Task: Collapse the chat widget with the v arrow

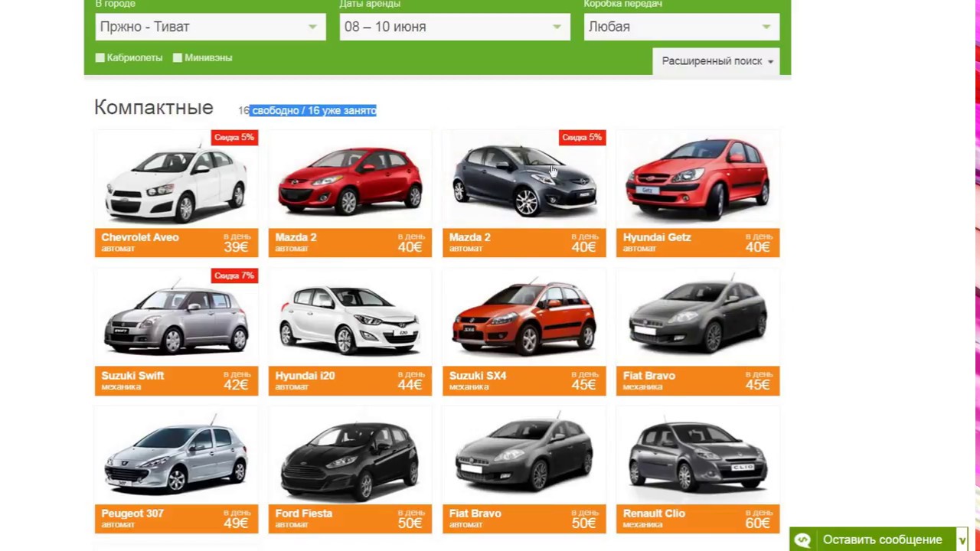Action: (x=962, y=540)
